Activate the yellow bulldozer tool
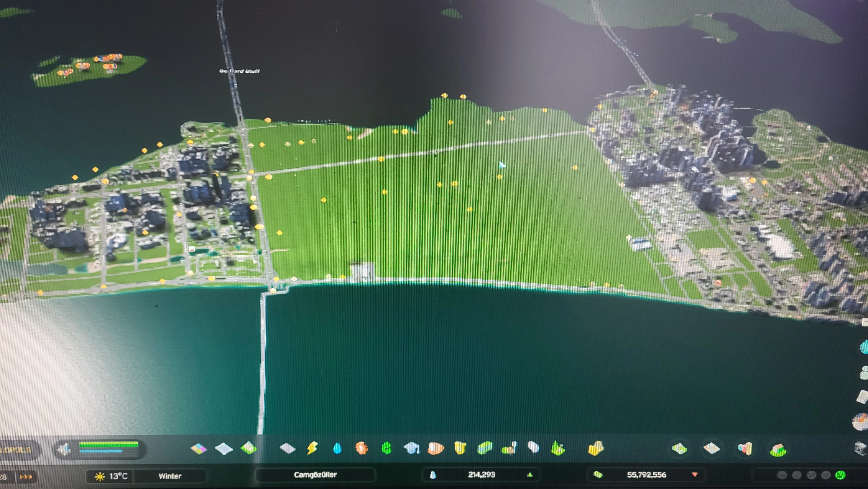Image resolution: width=868 pixels, height=489 pixels. (x=596, y=449)
